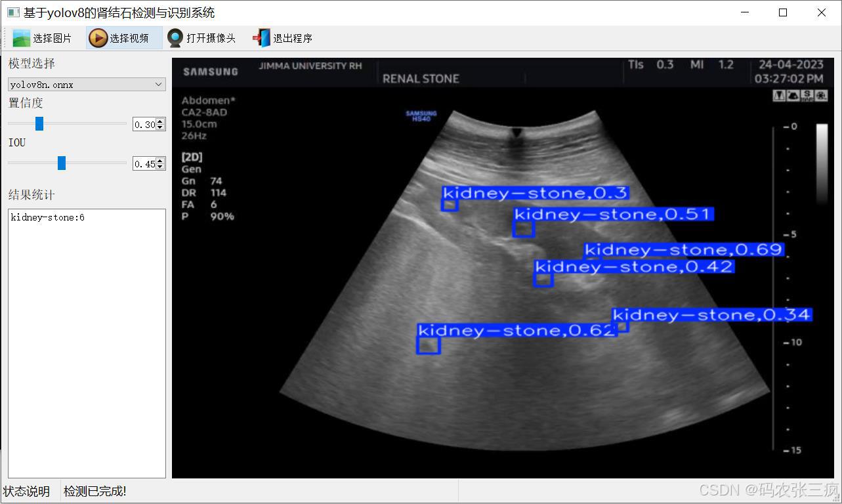Increase IOU value with up arrow
Screen dimensions: 842x504
[x=161, y=161]
